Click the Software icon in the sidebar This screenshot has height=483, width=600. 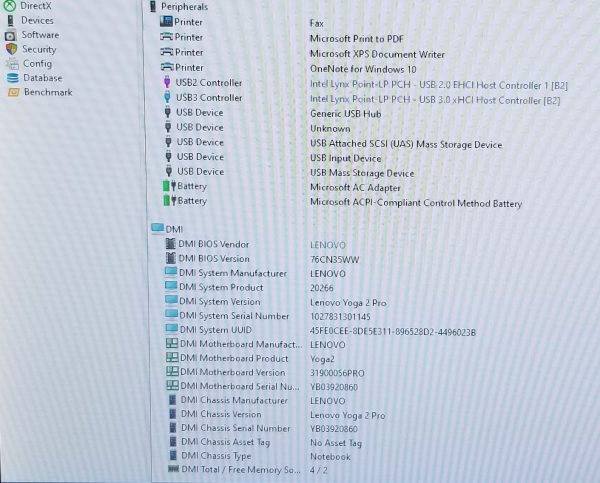click(x=11, y=34)
